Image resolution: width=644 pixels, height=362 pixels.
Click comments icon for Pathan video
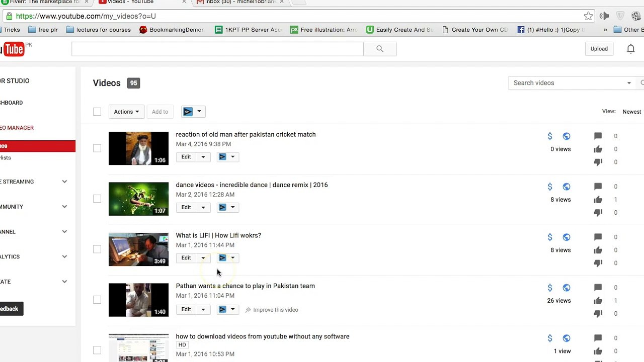click(x=598, y=288)
